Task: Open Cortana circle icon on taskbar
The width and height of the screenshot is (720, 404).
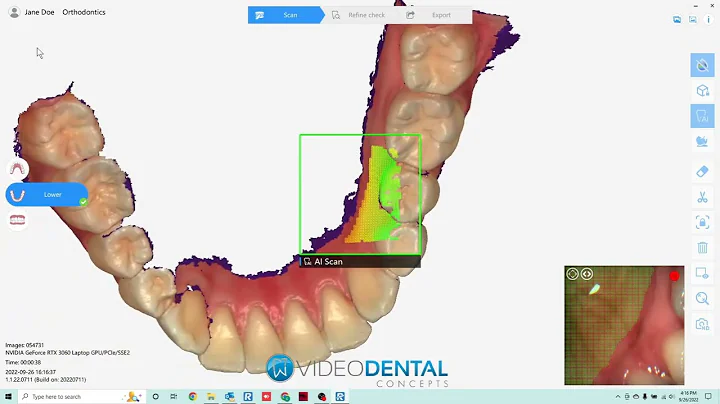Action: point(156,396)
